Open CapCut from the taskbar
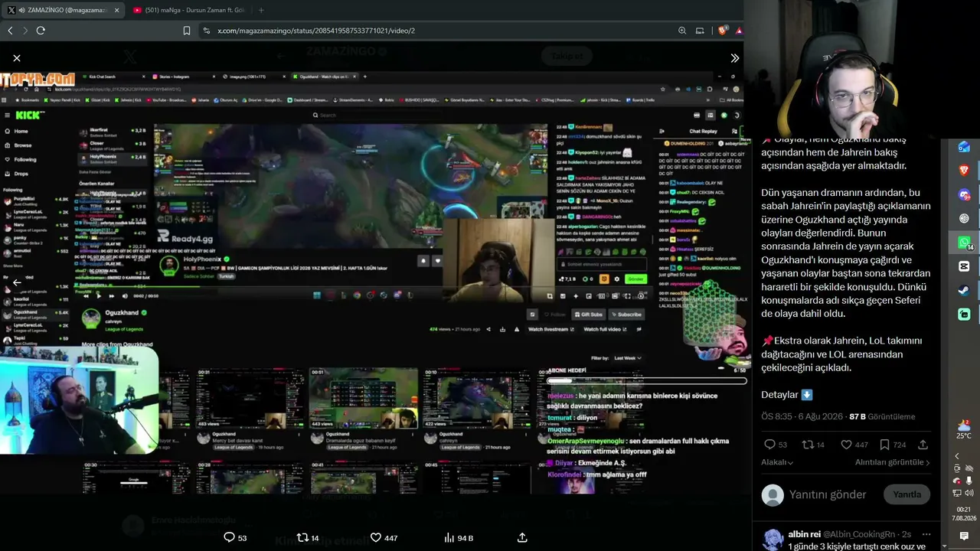Image resolution: width=980 pixels, height=551 pixels. pos(964,266)
